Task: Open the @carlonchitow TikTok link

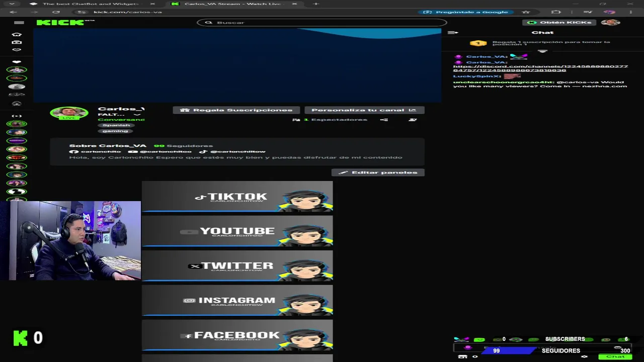Action: point(232,151)
